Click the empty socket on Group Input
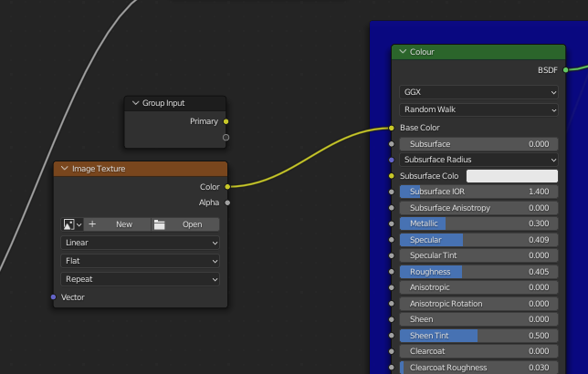Viewport: 588px width, 374px height. (226, 138)
